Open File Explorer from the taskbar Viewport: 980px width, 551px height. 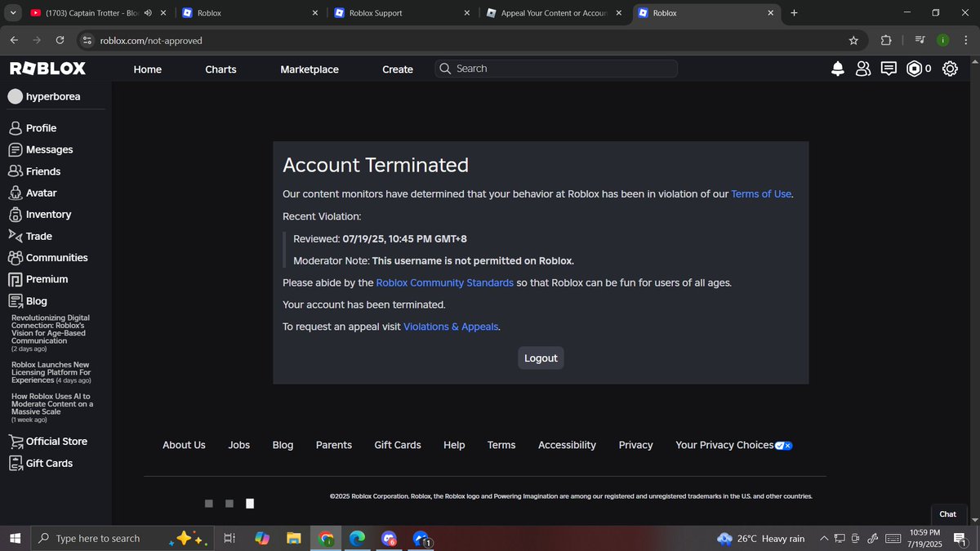[294, 539]
